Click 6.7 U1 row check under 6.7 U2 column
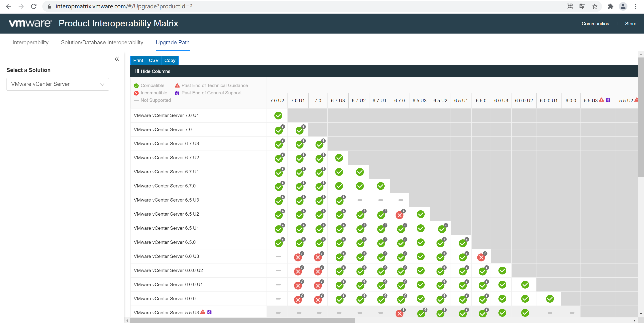Image resolution: width=644 pixels, height=323 pixels. click(360, 172)
